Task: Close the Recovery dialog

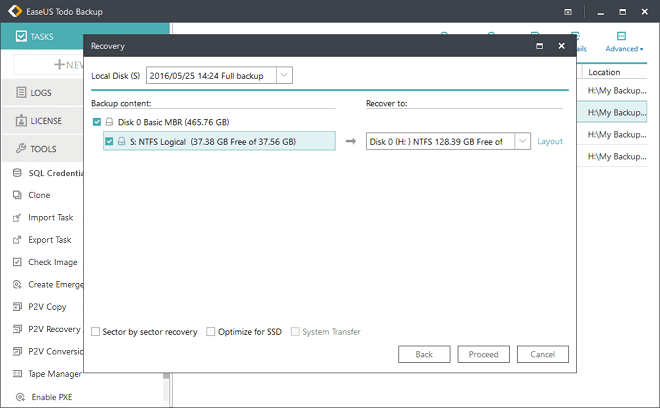Action: (561, 46)
